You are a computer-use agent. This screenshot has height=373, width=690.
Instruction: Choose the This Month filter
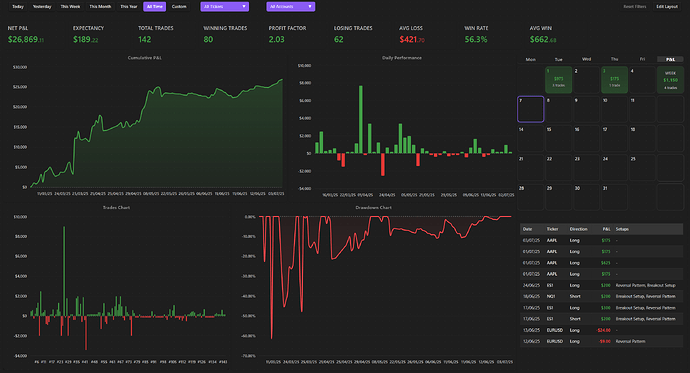(100, 7)
